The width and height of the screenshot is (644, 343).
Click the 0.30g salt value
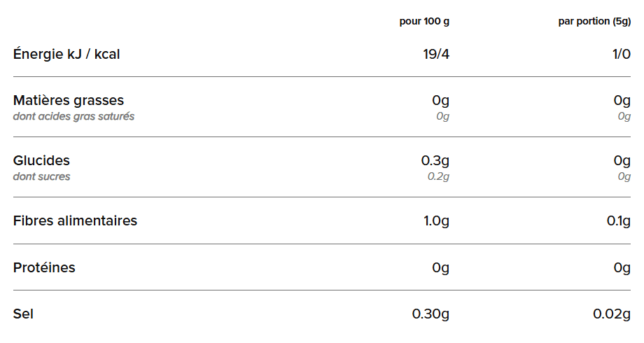click(x=430, y=314)
